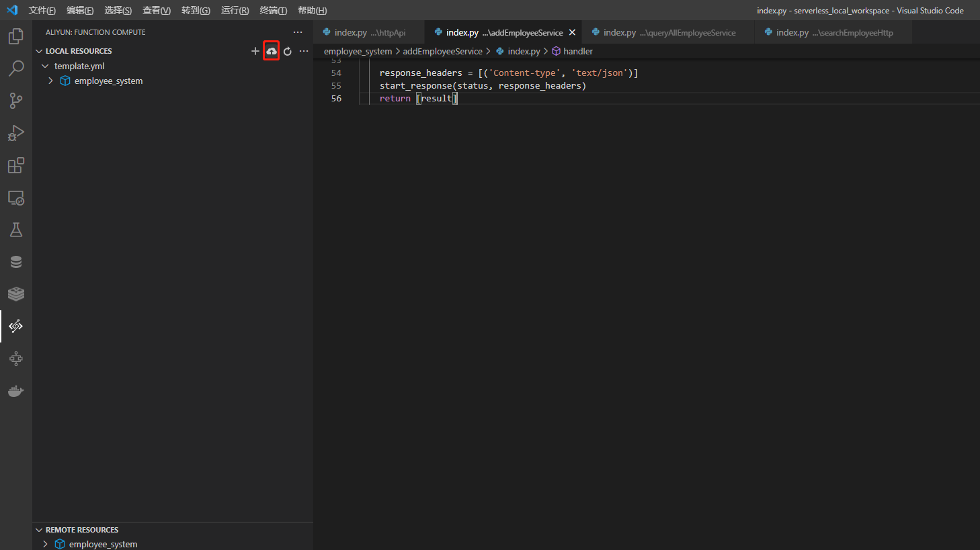
Task: Open the robot-shaped activity bar view
Action: (16, 359)
